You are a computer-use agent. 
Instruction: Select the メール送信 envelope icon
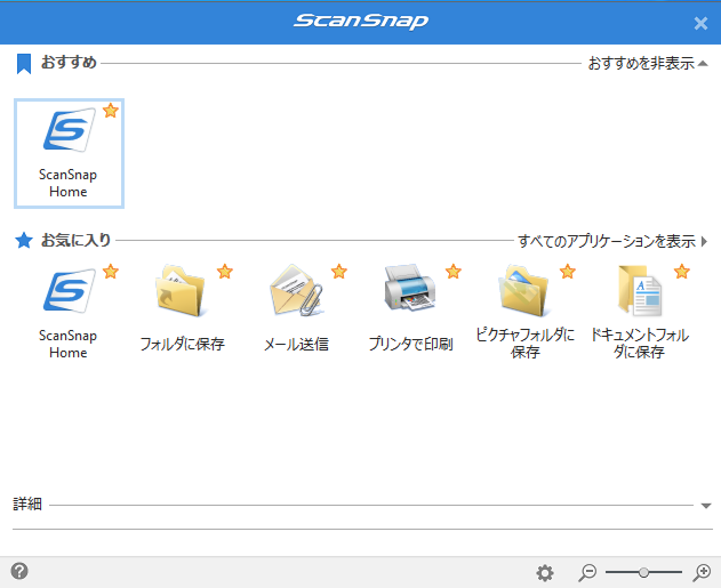296,291
